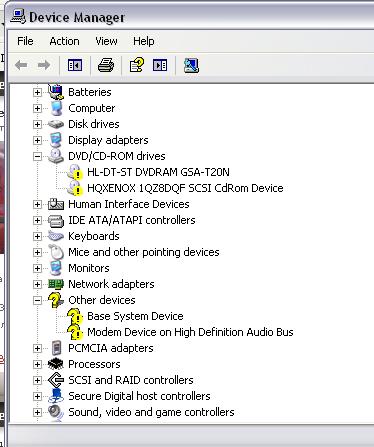Expand the PCMCIA adapters node
The image size is (374, 447).
(37, 348)
